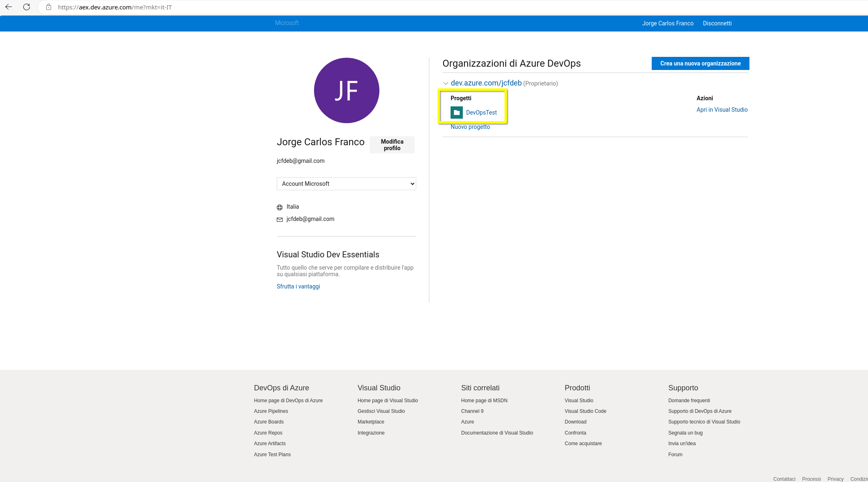Click the Disconnetti menu item
The width and height of the screenshot is (868, 482).
coord(717,23)
